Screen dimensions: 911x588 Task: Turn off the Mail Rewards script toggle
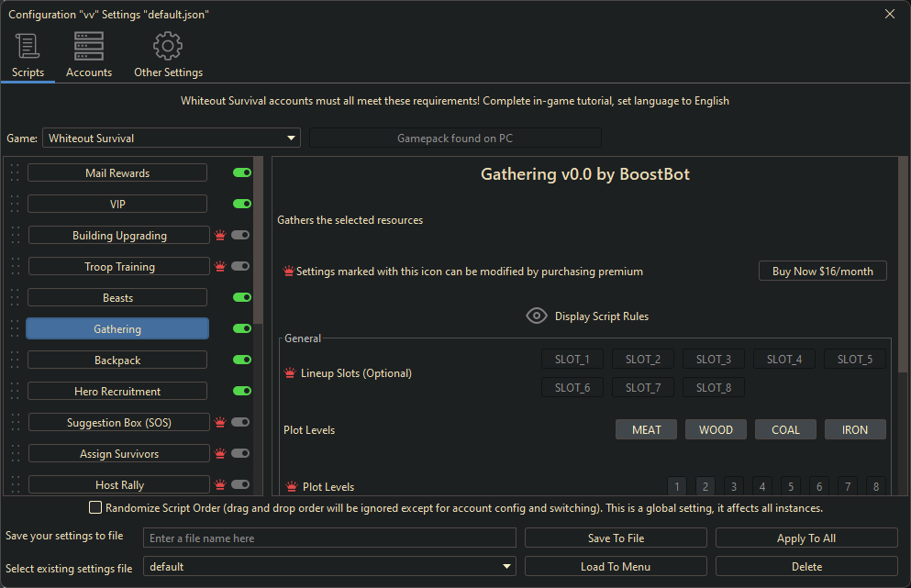pos(241,172)
